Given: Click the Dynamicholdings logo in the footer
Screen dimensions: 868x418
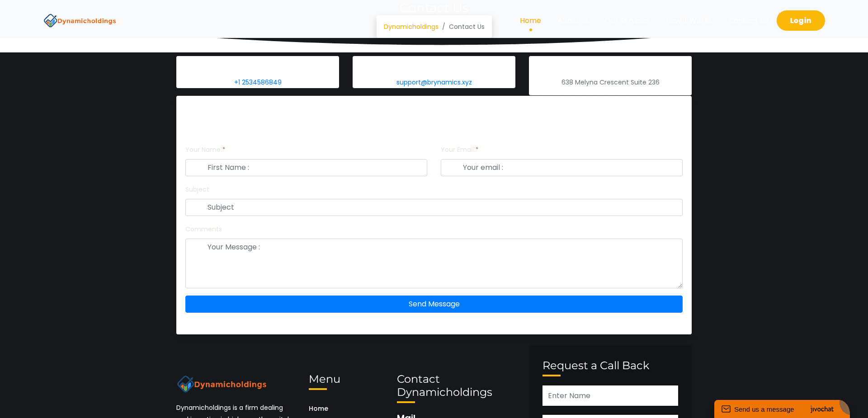Looking at the screenshot, I should [221, 384].
